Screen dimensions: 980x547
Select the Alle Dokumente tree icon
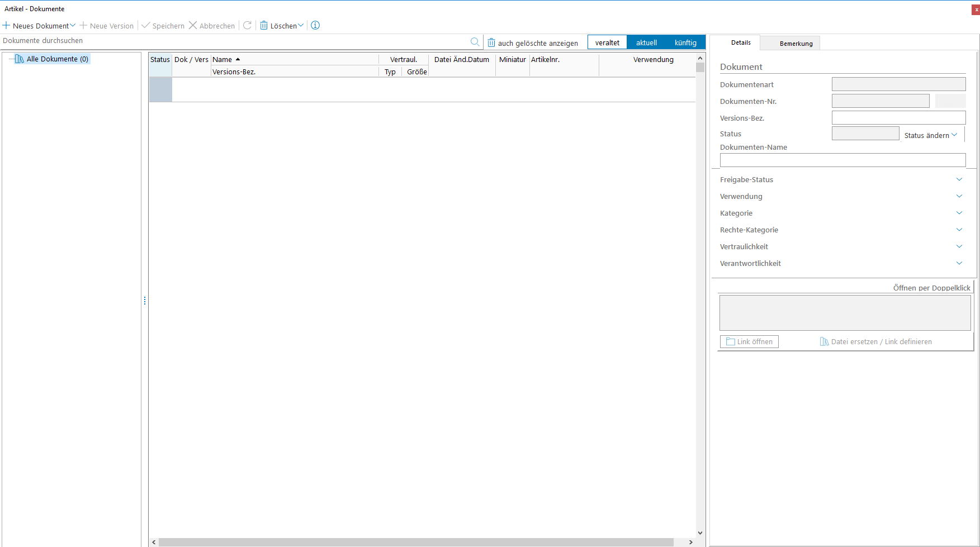click(x=20, y=59)
